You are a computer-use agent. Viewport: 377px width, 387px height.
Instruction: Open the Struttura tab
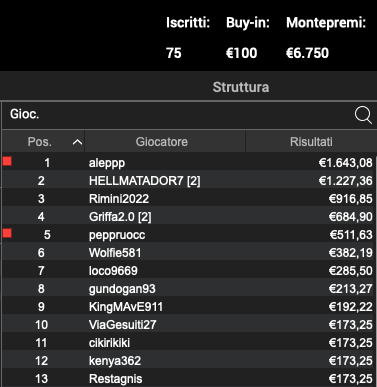(241, 87)
